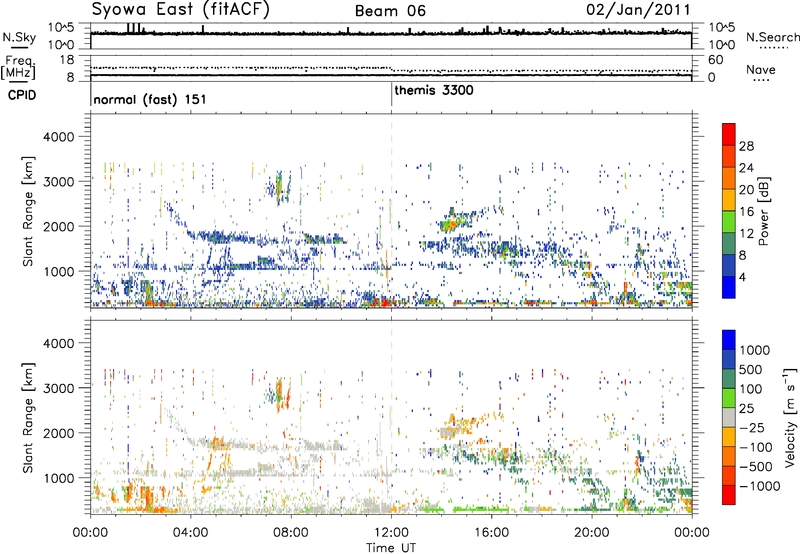
Task: Select the 'Beam 06' header label
Action: click(x=390, y=11)
